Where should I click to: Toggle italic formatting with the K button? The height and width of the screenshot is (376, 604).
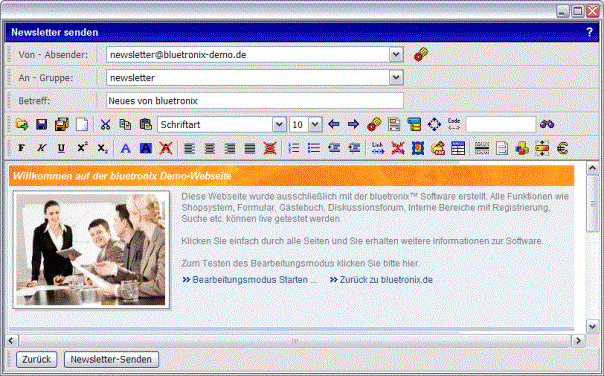41,148
